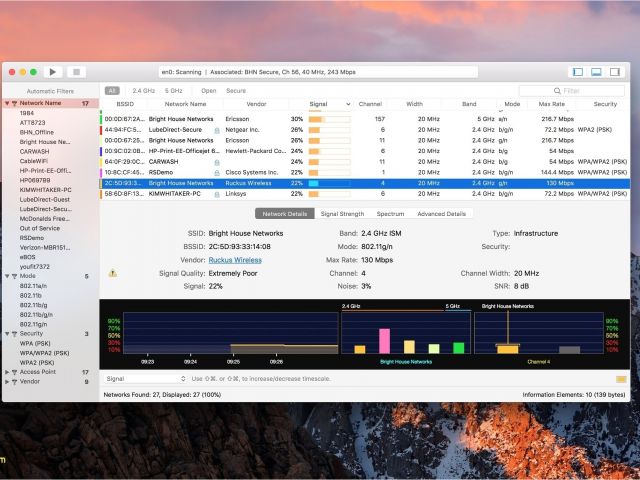Click the Filter search field
The width and height of the screenshot is (640, 480).
coord(585,90)
